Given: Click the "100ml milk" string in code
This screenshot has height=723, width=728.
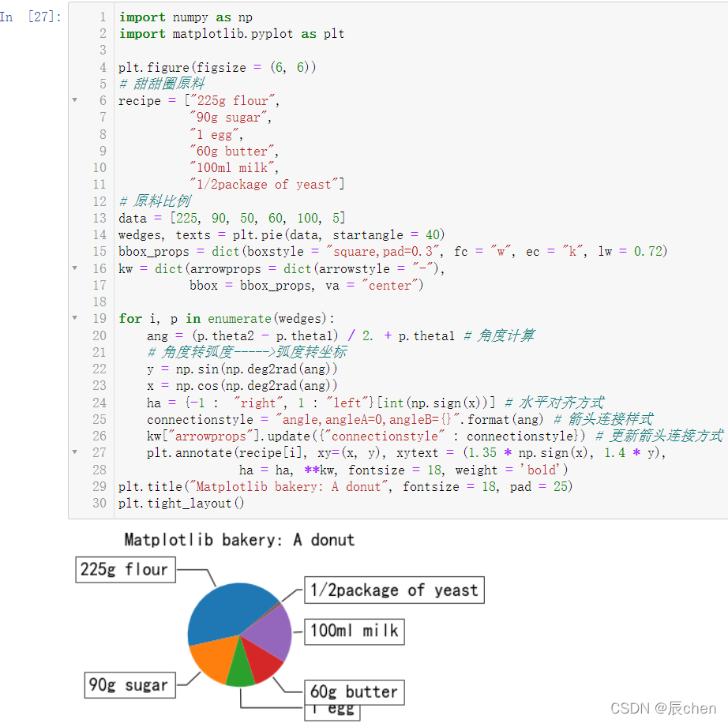Looking at the screenshot, I should [x=232, y=167].
